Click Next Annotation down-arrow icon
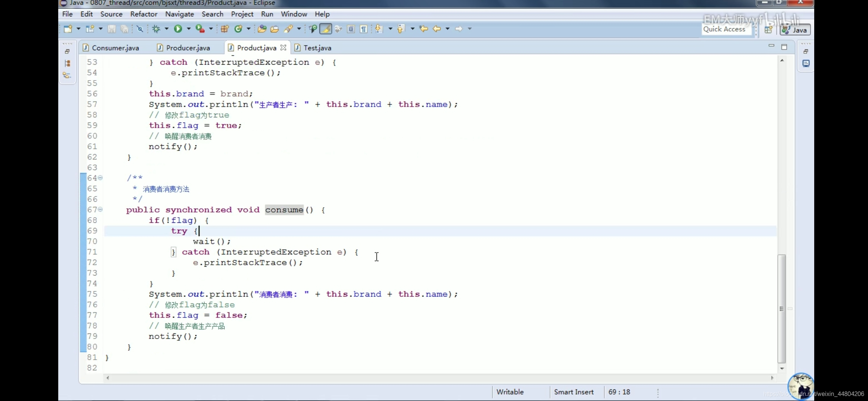This screenshot has height=401, width=868. [379, 29]
